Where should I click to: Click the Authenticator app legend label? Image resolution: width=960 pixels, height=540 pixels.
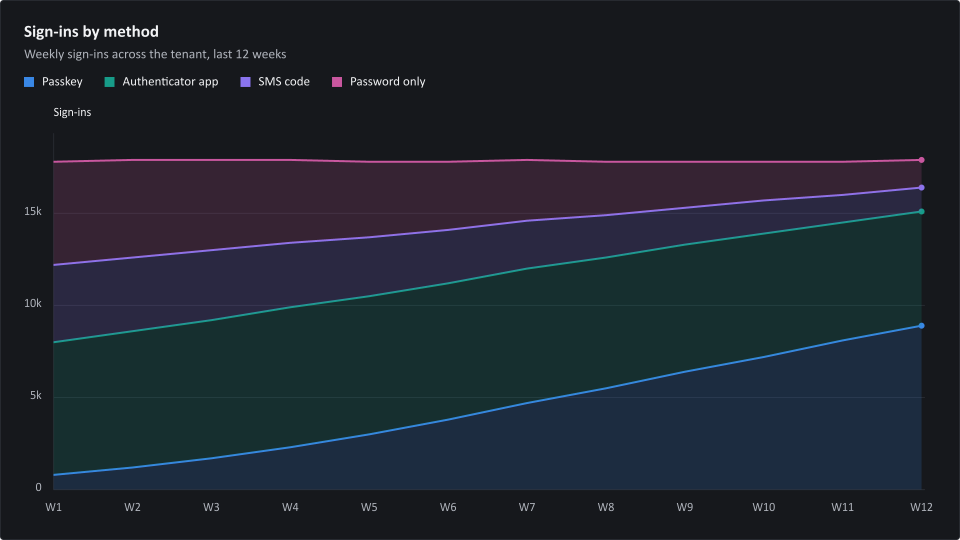coord(170,82)
